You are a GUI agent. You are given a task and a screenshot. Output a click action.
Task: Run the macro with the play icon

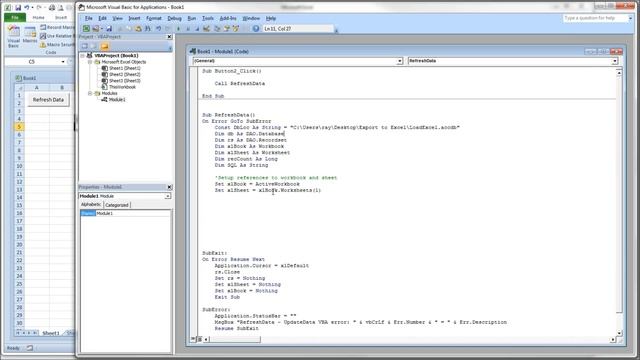[178, 29]
